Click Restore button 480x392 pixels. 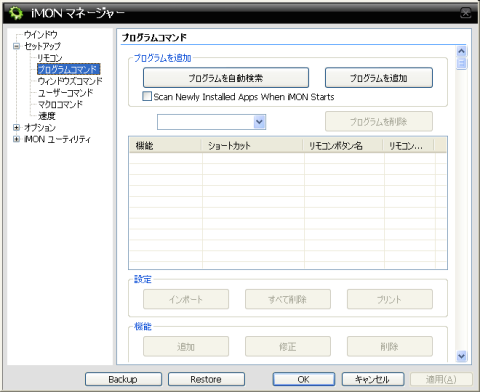pos(206,379)
